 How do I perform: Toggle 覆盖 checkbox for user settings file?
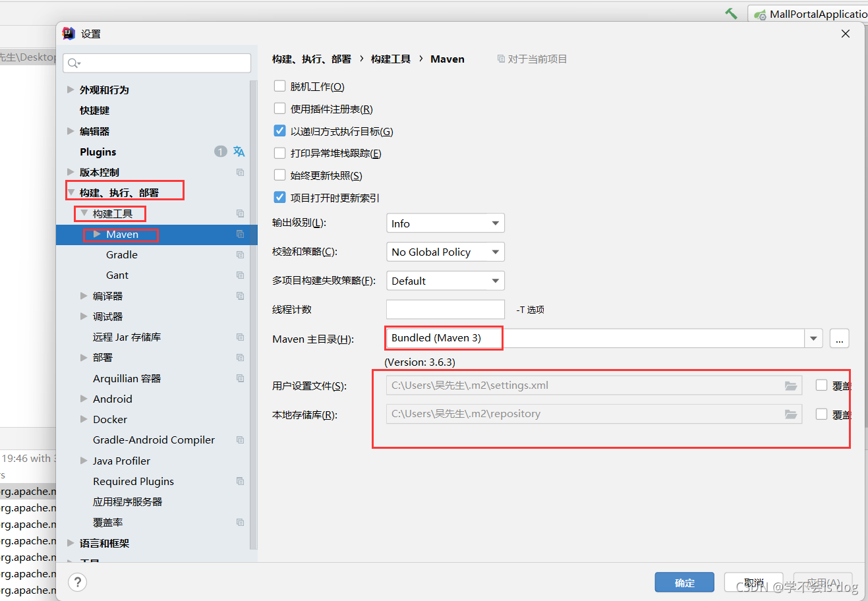[821, 386]
